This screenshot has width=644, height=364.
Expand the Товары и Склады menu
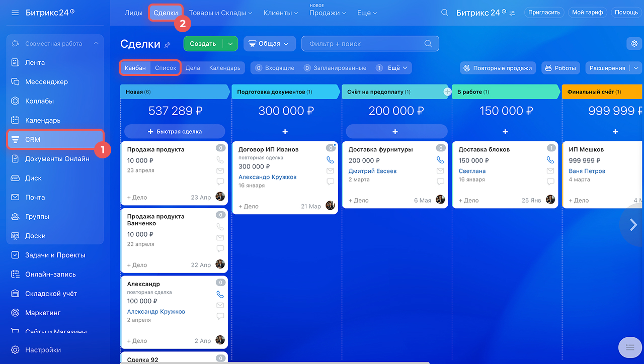click(220, 13)
